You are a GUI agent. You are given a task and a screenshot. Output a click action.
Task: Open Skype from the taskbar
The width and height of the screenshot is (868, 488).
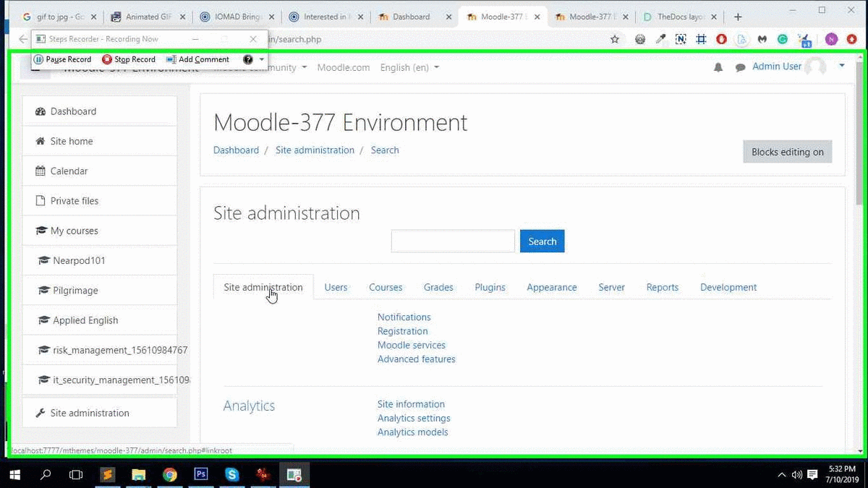pos(232,475)
